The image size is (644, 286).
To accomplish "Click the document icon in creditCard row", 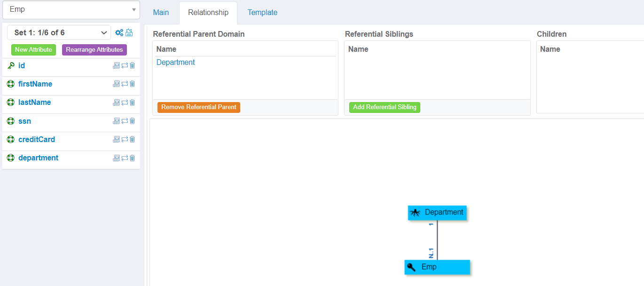I will (x=117, y=140).
